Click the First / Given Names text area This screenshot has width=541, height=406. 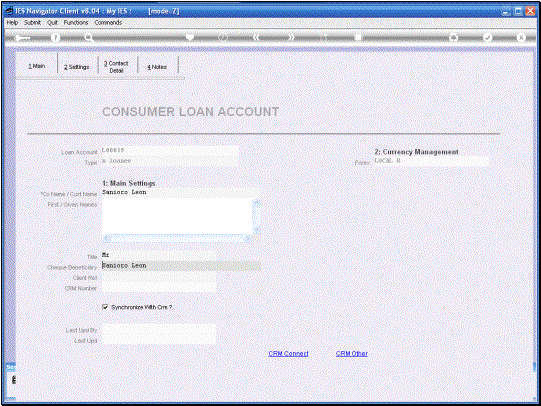177,216
